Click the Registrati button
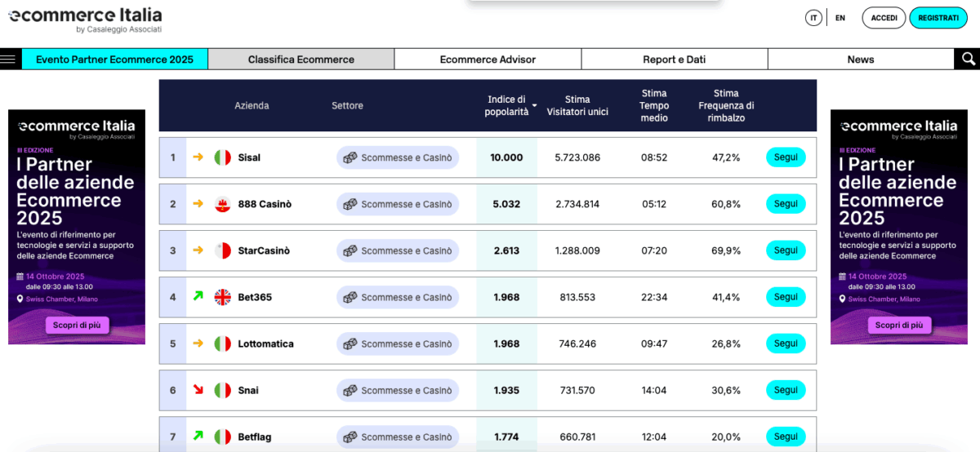 [938, 18]
